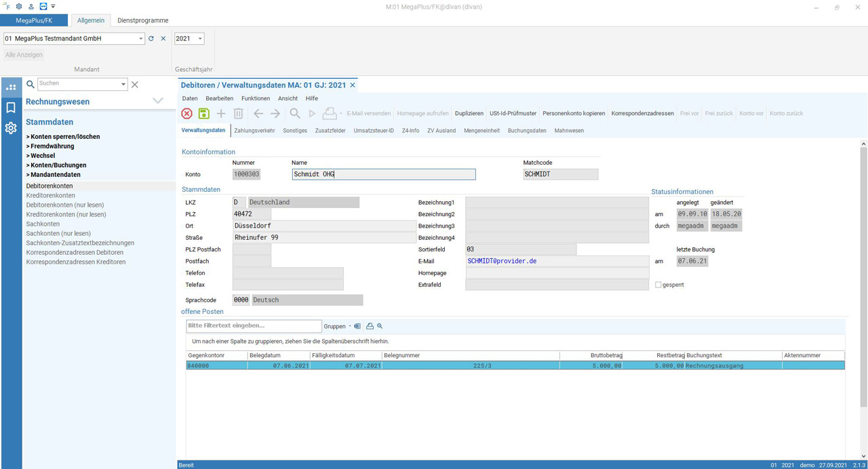Screen dimensions: 868x469
Task: Expand Konten/Buchungen group
Action: pos(56,165)
